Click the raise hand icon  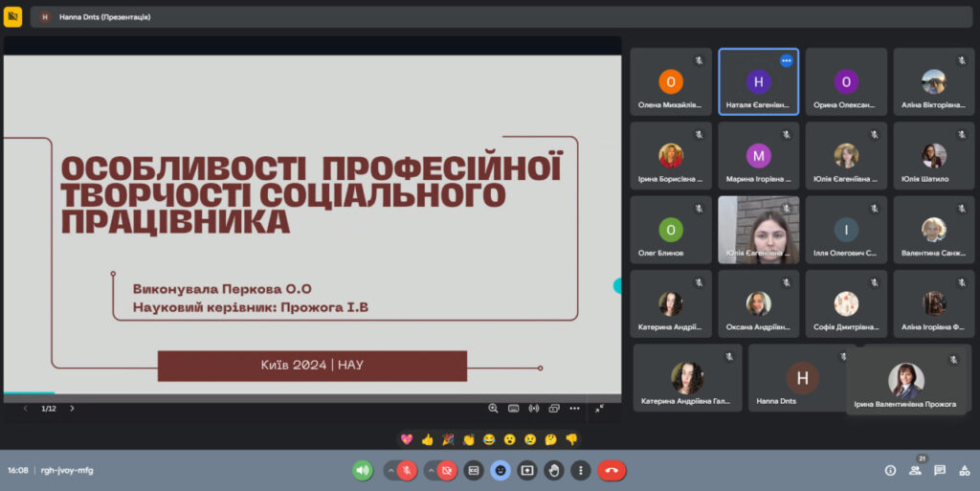(x=553, y=470)
